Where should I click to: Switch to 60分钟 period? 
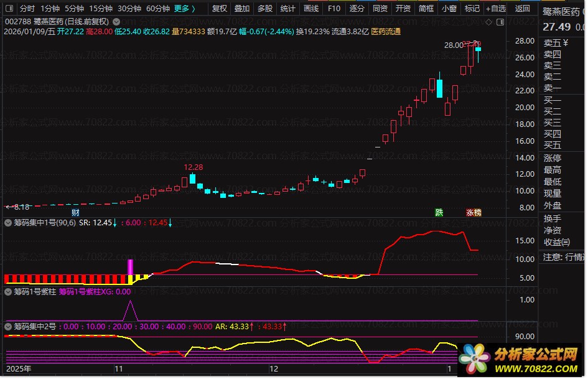(158, 8)
